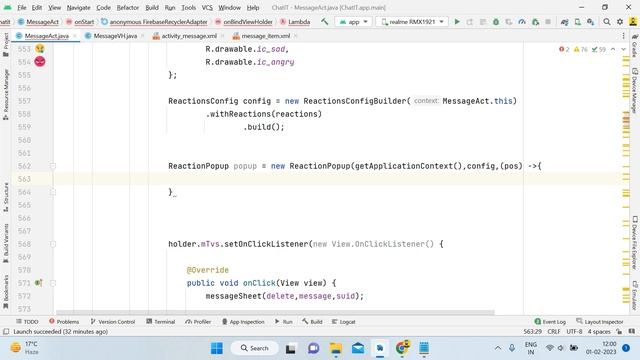This screenshot has width=640, height=360.
Task: Open the realme RMX1921 device dropdown
Action: pyautogui.click(x=411, y=22)
